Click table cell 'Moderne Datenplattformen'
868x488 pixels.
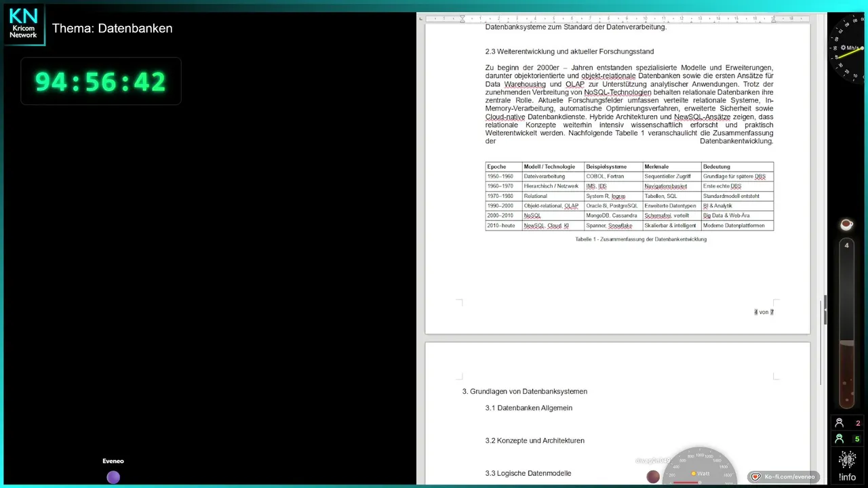[737, 226]
